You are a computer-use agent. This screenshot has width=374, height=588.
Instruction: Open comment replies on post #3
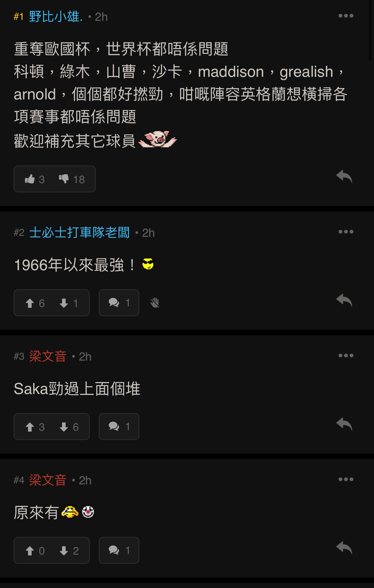click(119, 427)
